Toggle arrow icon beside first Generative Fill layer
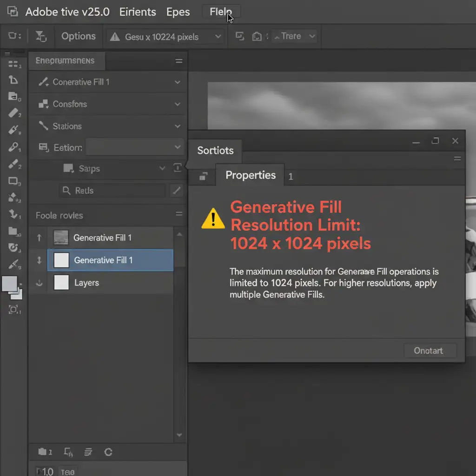 click(39, 238)
